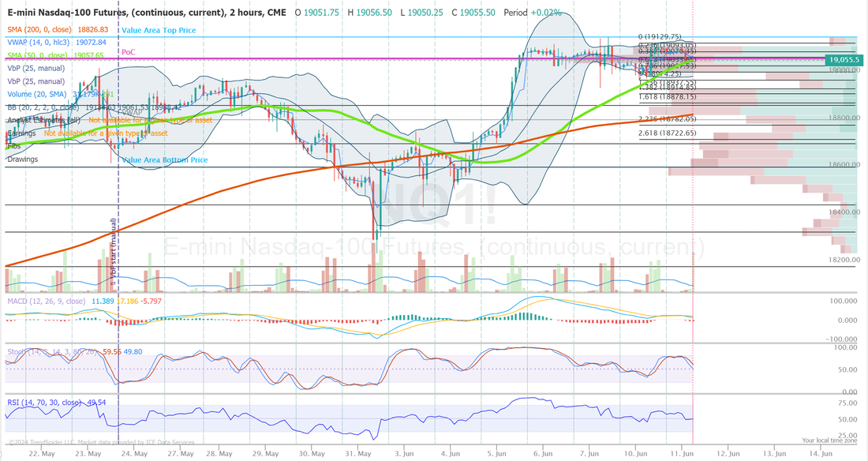Click the MACD axis label -100.000
868x461 pixels.
click(841, 339)
